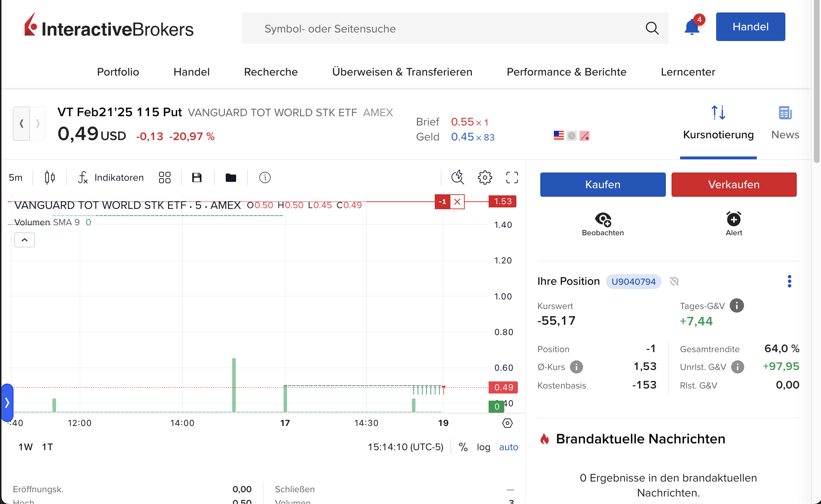821x504 pixels.
Task: Click Ø-Kurs info icon
Action: coord(576,367)
